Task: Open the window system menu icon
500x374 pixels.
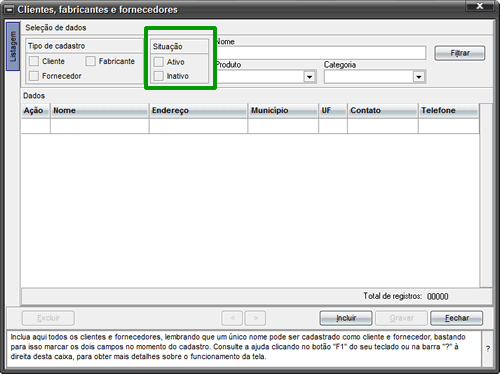Action: click(9, 10)
